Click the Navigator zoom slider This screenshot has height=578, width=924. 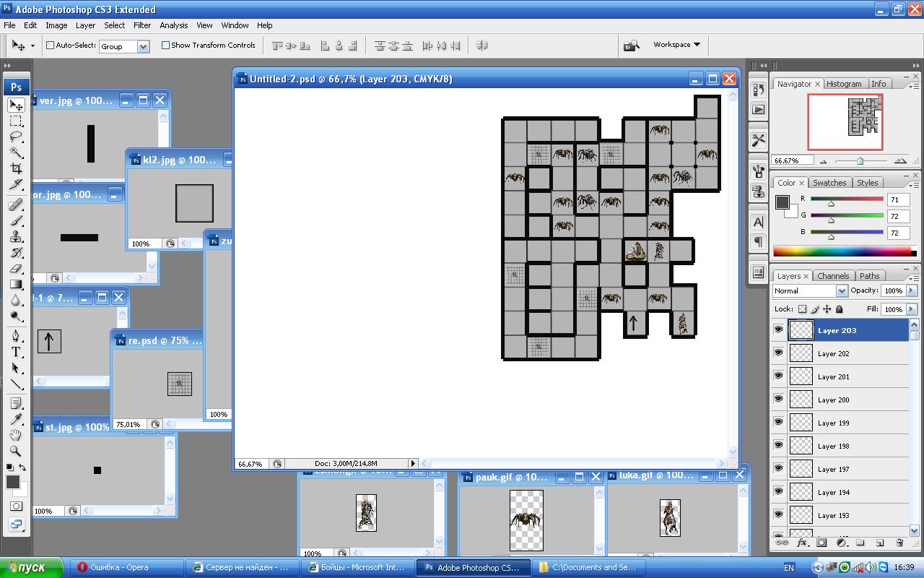(860, 161)
